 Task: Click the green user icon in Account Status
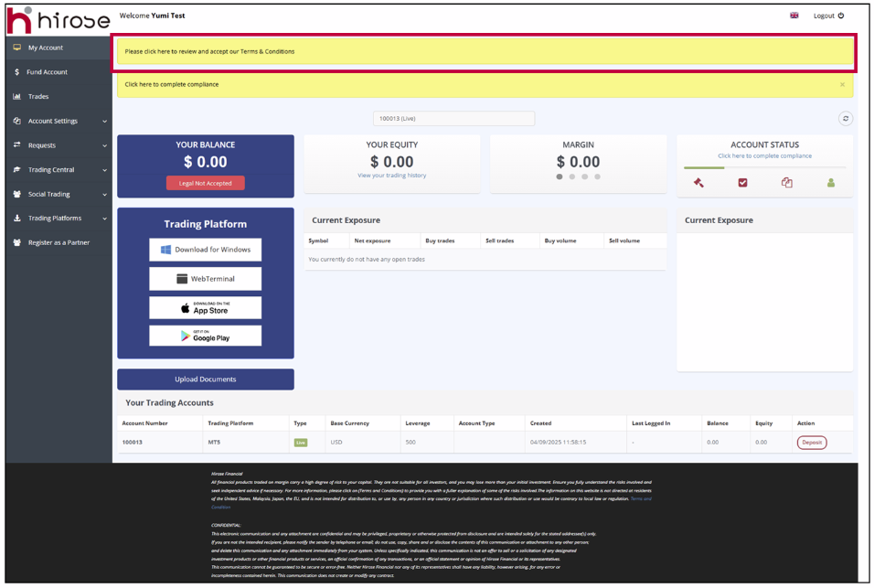pyautogui.click(x=830, y=183)
